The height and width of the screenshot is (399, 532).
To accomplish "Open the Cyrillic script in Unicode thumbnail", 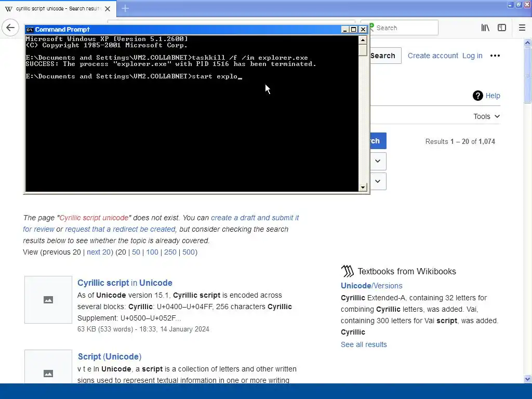I will (48, 300).
